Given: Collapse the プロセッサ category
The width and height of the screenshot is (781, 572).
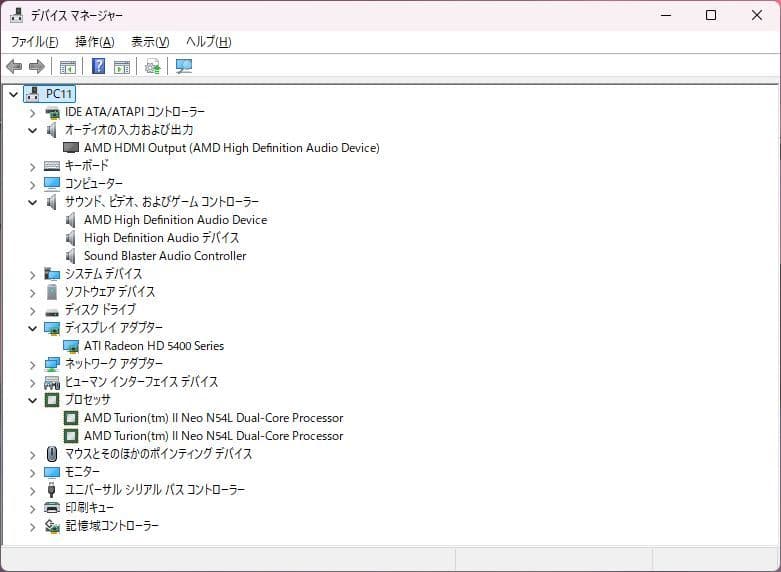Looking at the screenshot, I should pyautogui.click(x=32, y=400).
